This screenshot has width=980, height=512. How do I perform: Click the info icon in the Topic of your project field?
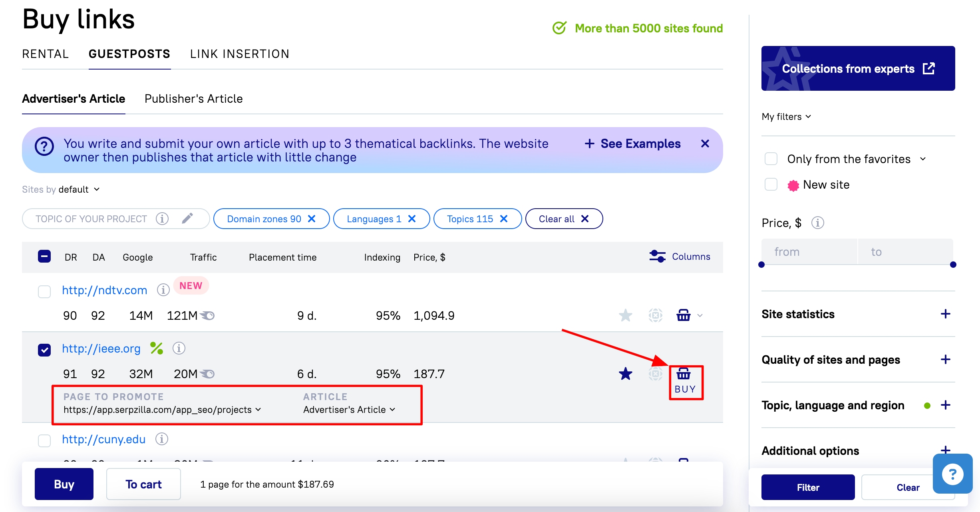coord(162,219)
